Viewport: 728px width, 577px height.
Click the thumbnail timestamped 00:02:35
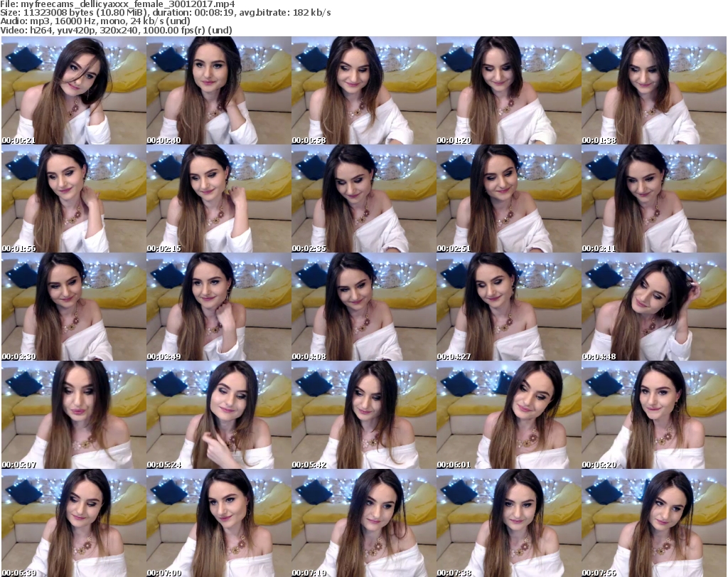363,199
